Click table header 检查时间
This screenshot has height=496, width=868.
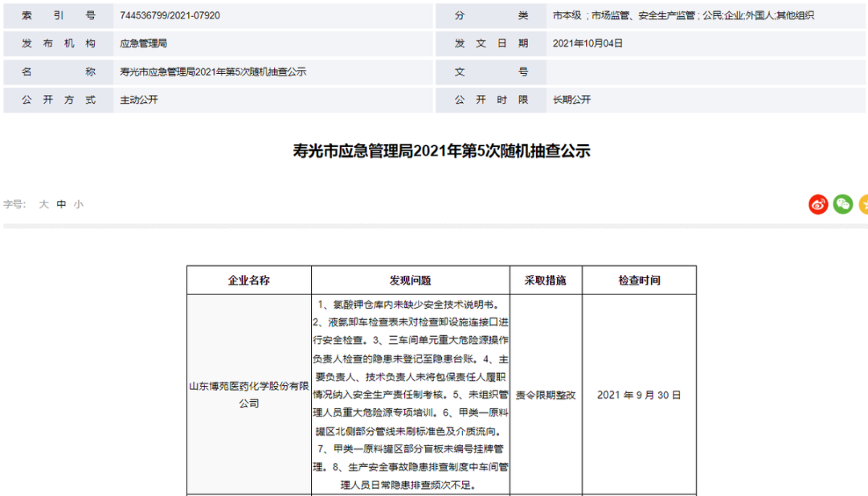(x=640, y=281)
